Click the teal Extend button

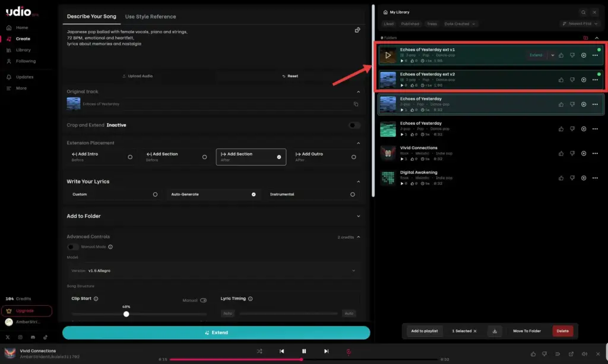tap(216, 333)
